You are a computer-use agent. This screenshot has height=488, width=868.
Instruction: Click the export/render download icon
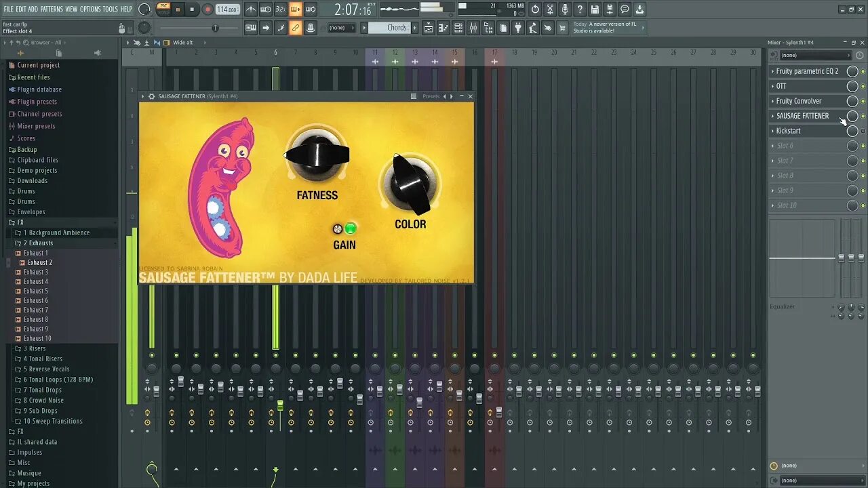coord(639,9)
